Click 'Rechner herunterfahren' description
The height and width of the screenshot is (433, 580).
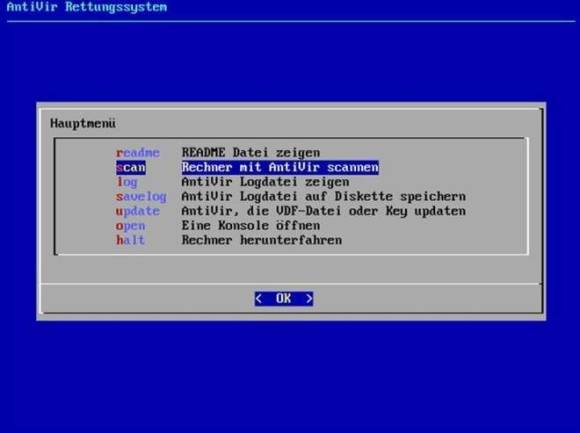click(x=262, y=240)
